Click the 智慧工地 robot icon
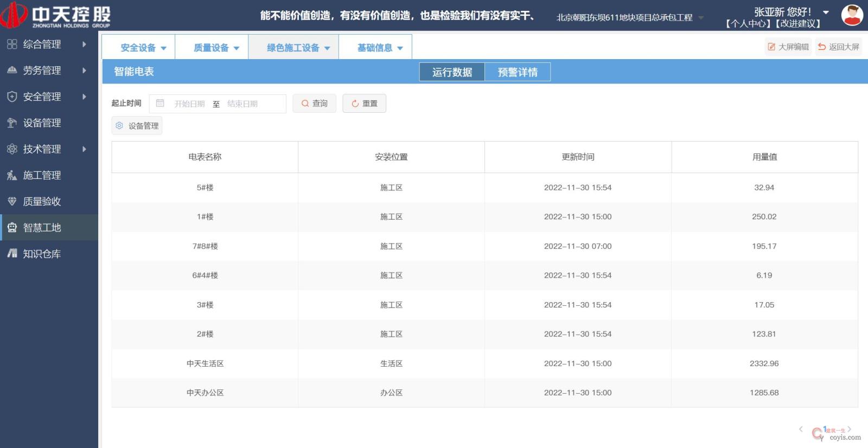The height and width of the screenshot is (448, 868). click(x=12, y=228)
